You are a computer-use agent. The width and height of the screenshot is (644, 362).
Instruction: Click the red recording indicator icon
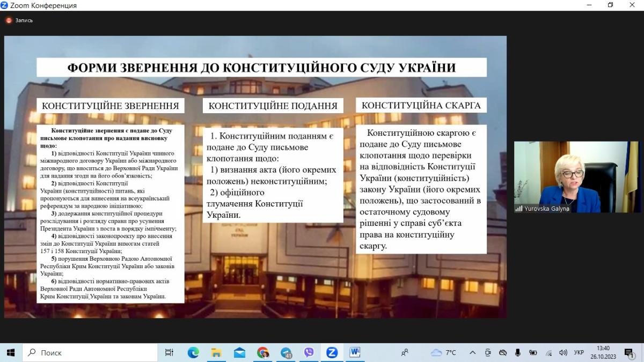9,20
